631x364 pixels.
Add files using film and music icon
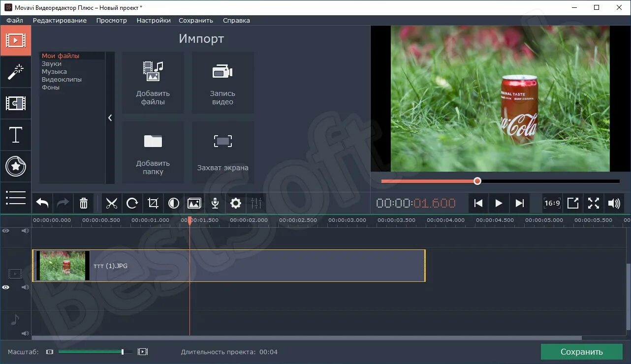[x=153, y=83]
